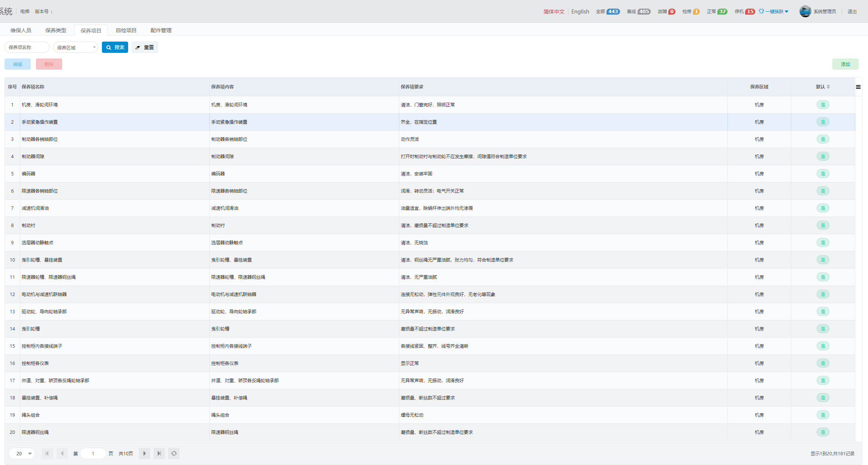Toggle the 是 default tag in row 1
868x465 pixels.
pyautogui.click(x=823, y=105)
